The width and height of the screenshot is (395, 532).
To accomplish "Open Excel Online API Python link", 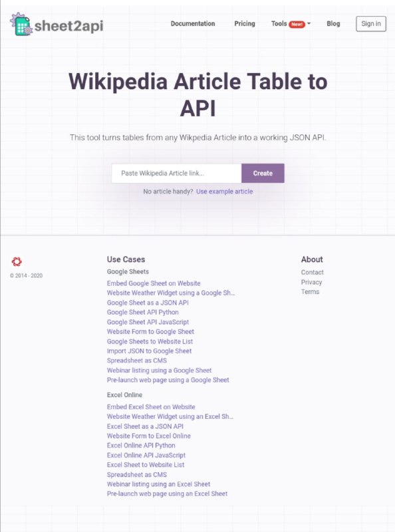I will click(x=141, y=446).
